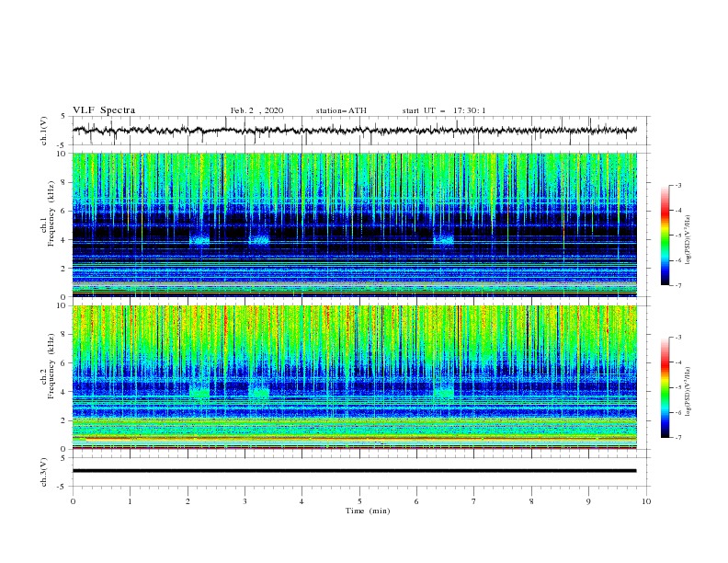Click the "8" kHz tick on ch.1 axis

pos(63,182)
